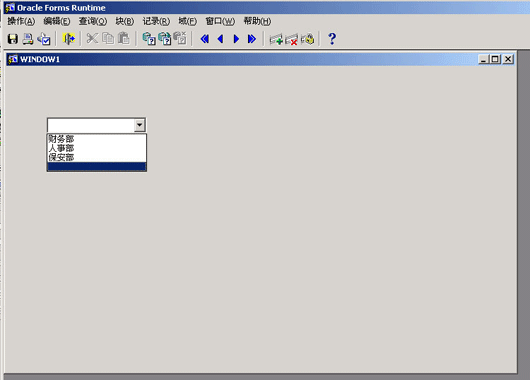Collapse the department list dropdown arrow
530x380 pixels.
point(139,125)
